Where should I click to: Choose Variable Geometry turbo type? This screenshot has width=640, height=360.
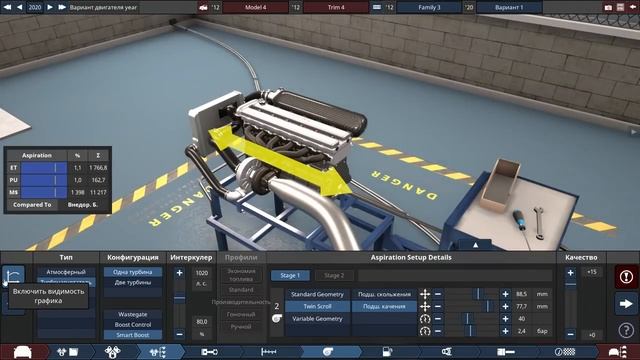[x=317, y=319]
